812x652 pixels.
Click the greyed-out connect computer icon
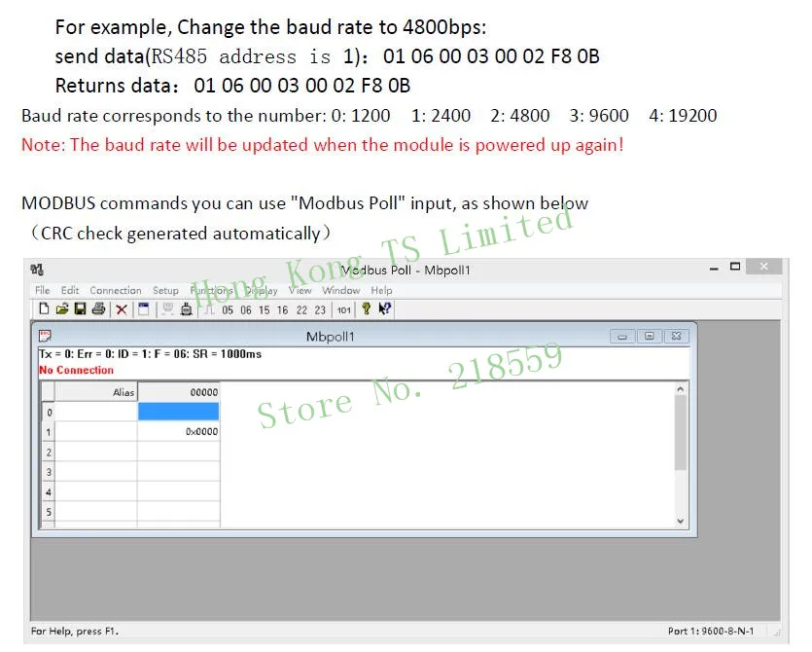tap(167, 309)
